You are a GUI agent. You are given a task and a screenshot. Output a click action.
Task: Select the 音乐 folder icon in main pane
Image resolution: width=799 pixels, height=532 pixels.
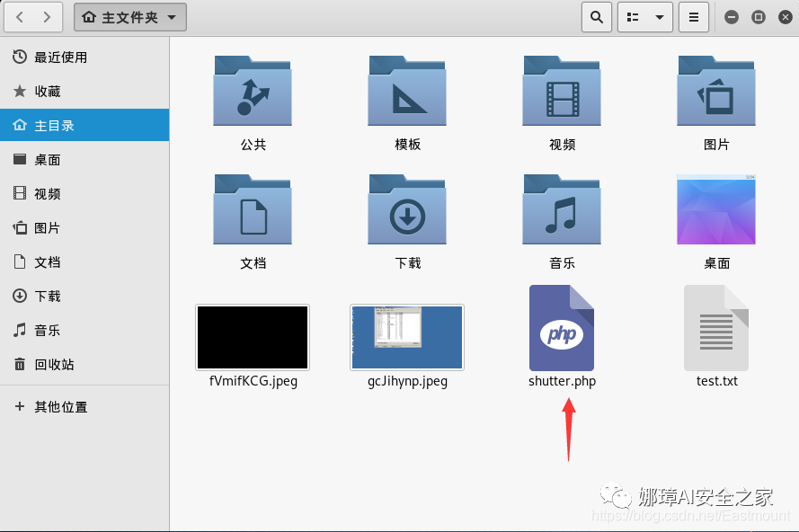(x=562, y=209)
